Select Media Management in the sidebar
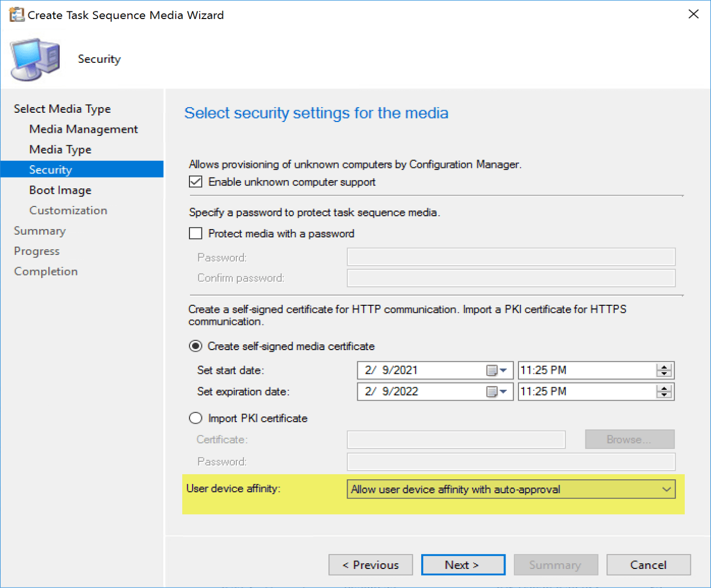Screen dimensions: 711x588 point(83,129)
